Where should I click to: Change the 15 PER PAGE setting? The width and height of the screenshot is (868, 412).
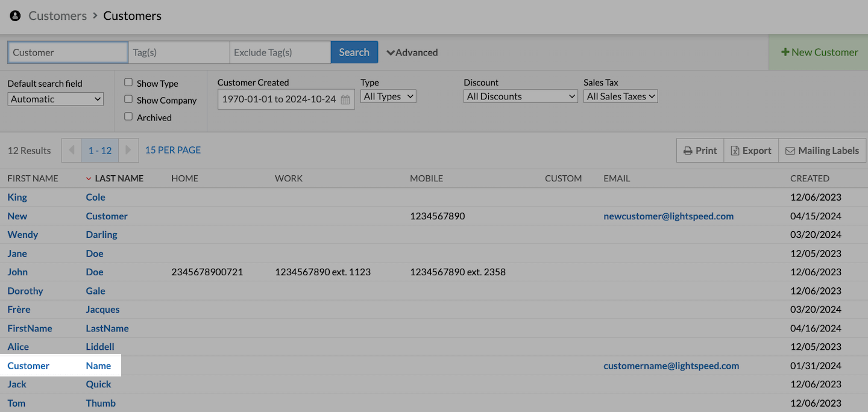pyautogui.click(x=173, y=150)
